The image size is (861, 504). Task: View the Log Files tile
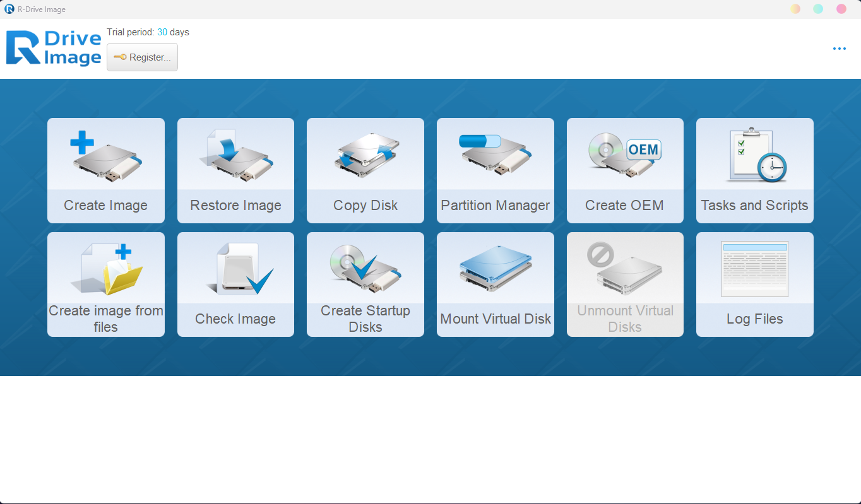coord(755,284)
